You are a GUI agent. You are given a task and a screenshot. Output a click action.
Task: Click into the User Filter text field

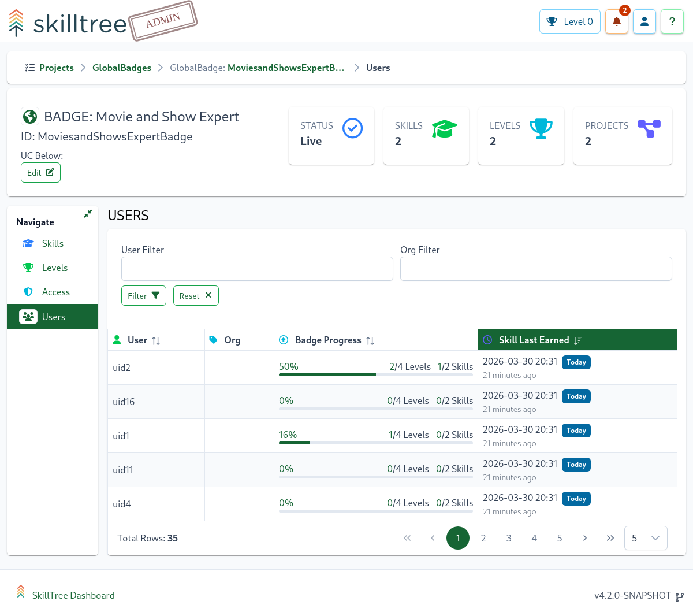click(257, 269)
